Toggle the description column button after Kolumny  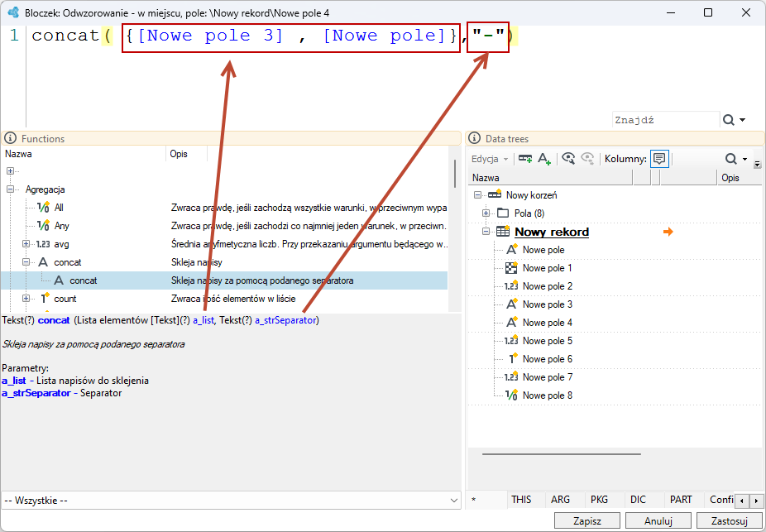pyautogui.click(x=659, y=159)
